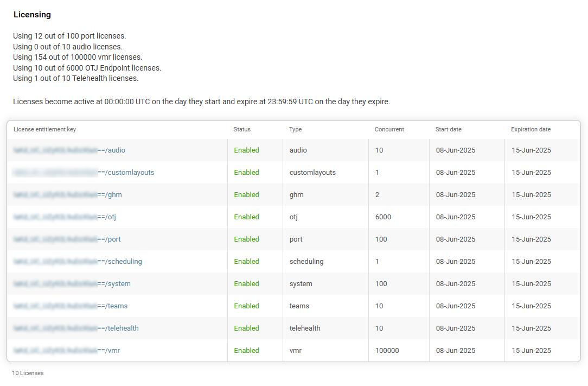Click the Concurrent column header
588x386 pixels.
tap(389, 130)
